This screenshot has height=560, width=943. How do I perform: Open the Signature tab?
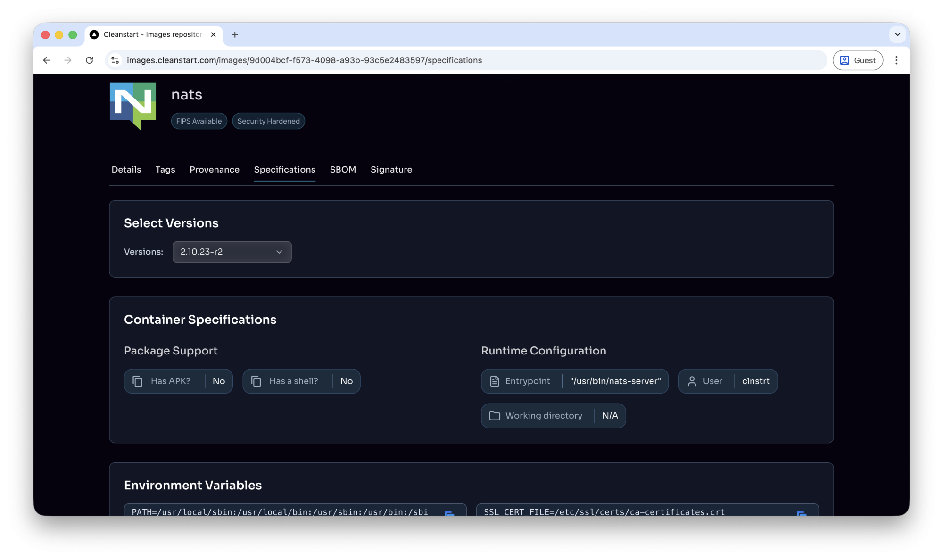(391, 170)
